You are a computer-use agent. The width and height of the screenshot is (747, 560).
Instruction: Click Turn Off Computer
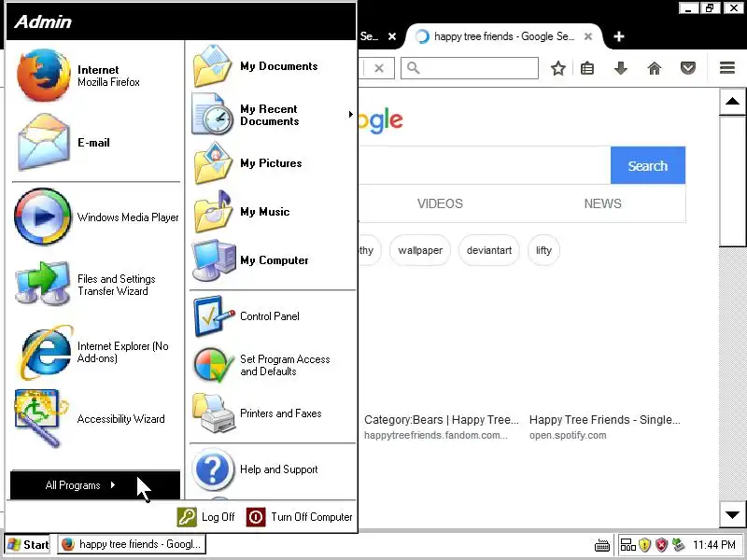300,517
